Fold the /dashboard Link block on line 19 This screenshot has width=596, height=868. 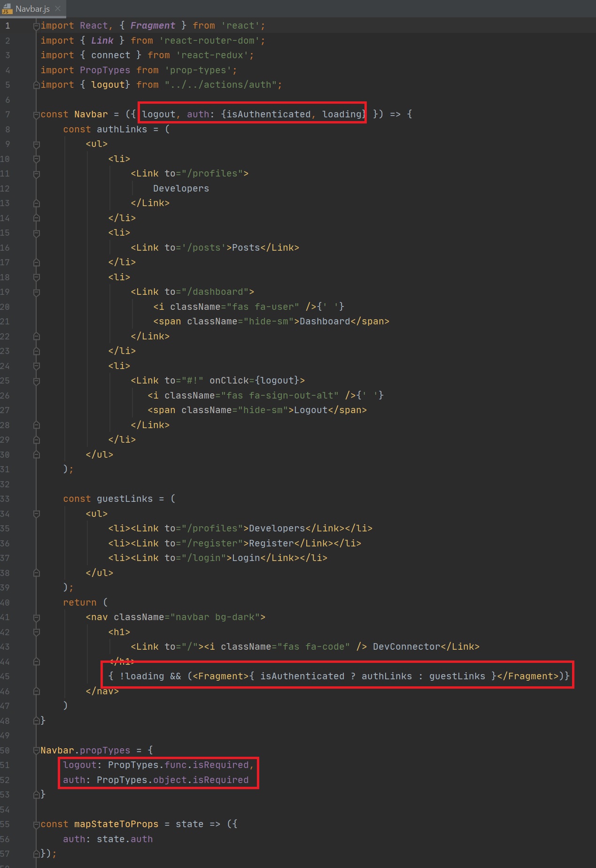(x=36, y=292)
